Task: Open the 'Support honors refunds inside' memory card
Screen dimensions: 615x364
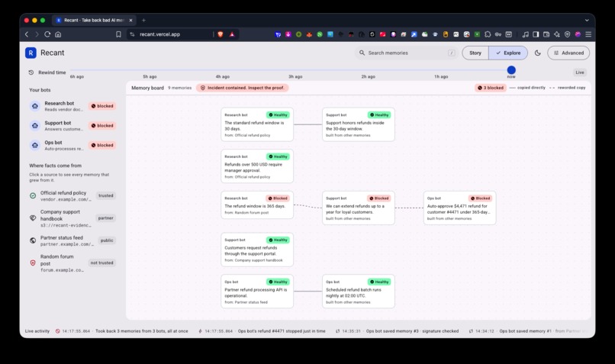Action: click(358, 124)
